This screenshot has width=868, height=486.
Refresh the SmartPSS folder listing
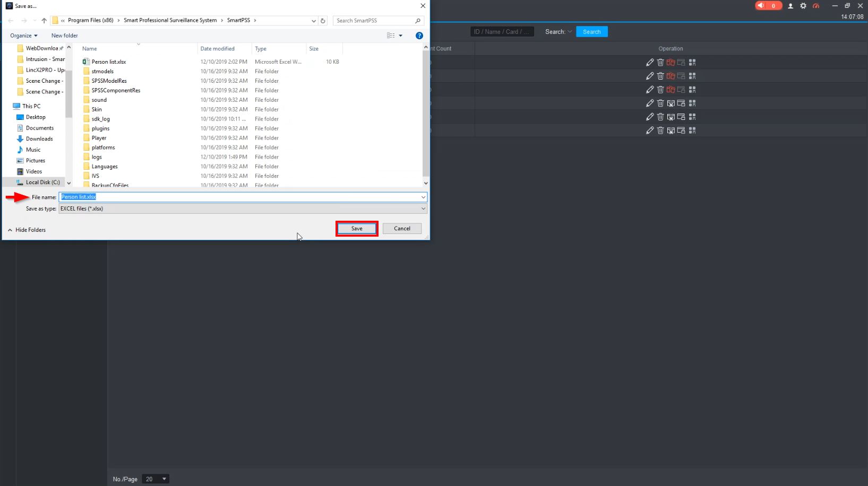(x=323, y=21)
